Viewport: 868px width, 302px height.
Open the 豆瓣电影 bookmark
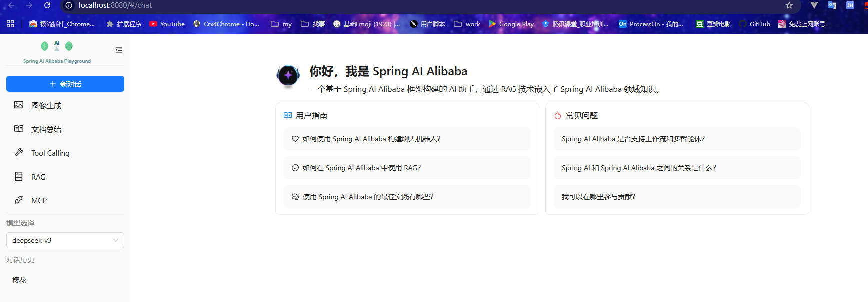coord(713,24)
